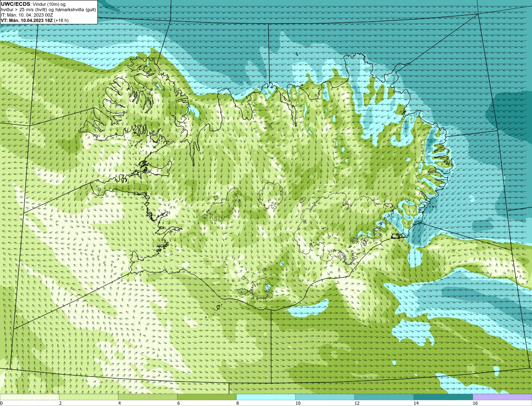Click the scale label '4'
This screenshot has width=532, height=406.
[x=119, y=403]
